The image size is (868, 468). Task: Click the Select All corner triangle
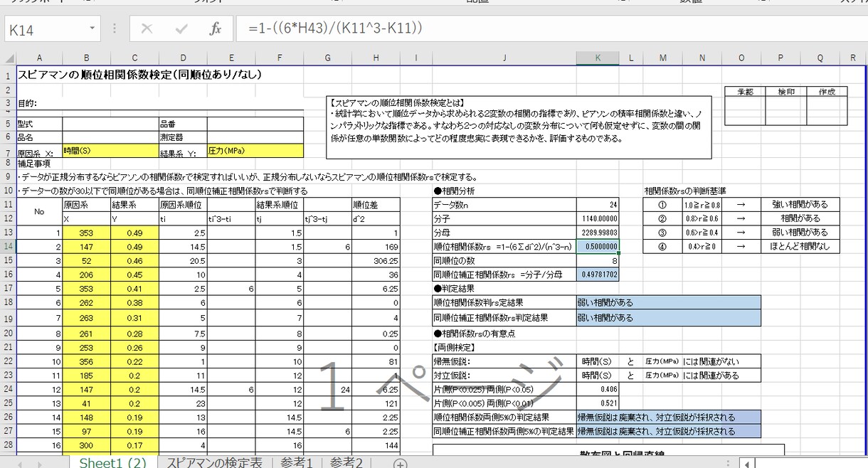[8, 58]
